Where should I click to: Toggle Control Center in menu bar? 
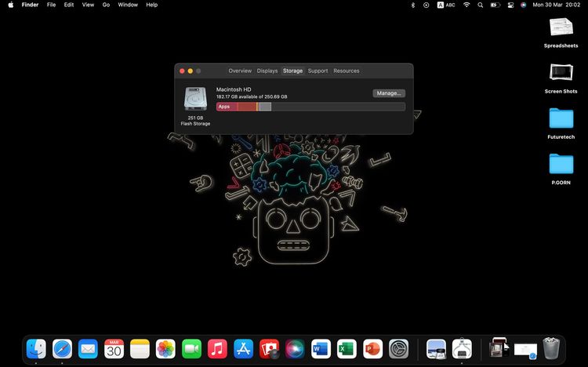click(510, 5)
